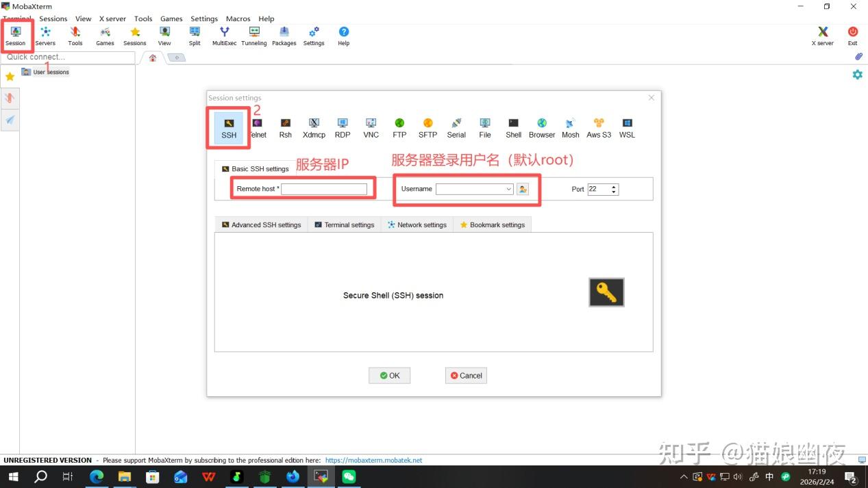The width and height of the screenshot is (868, 488).
Task: Select the Serial session type
Action: pos(456,128)
